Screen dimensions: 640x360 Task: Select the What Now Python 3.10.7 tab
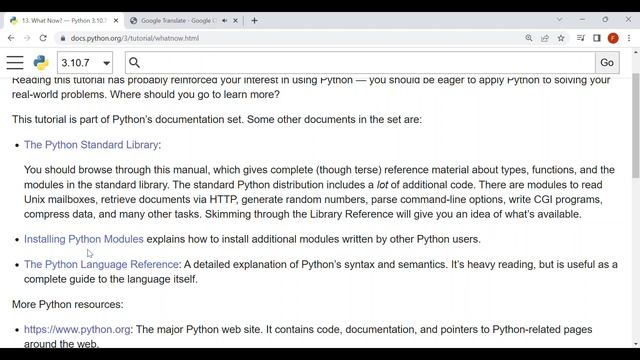(64, 20)
